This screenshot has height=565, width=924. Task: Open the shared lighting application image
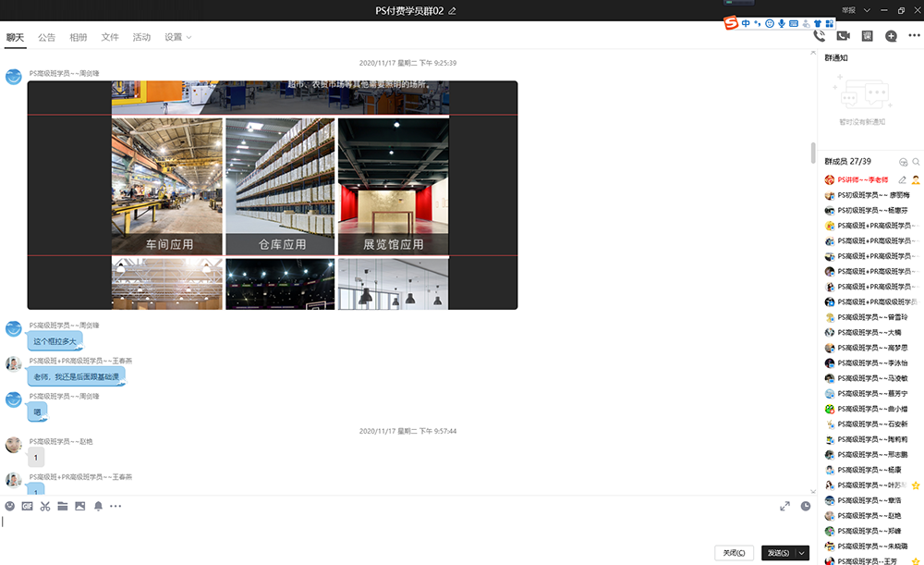click(x=273, y=195)
